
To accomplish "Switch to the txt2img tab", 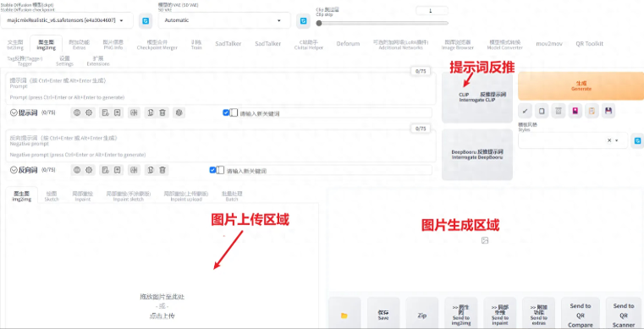I will pos(15,45).
